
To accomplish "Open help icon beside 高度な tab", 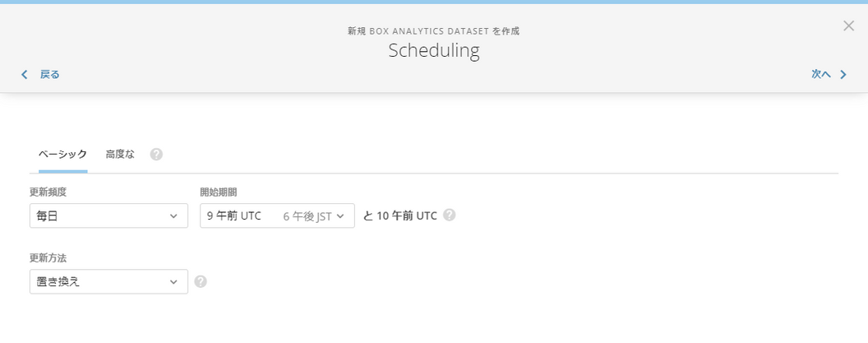I will click(x=156, y=155).
